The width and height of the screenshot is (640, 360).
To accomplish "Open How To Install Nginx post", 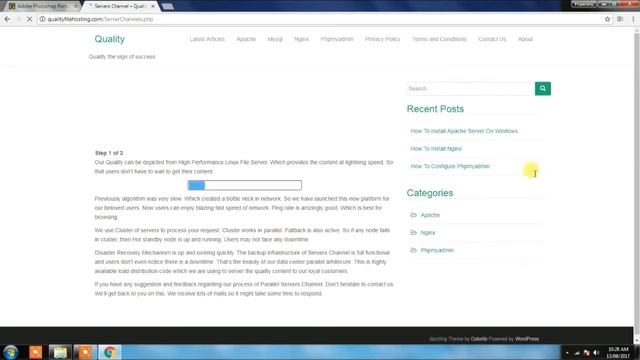I will (436, 149).
